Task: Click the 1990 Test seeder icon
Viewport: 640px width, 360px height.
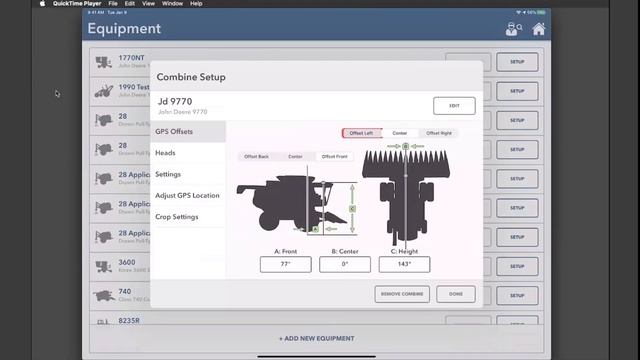Action: [x=104, y=91]
